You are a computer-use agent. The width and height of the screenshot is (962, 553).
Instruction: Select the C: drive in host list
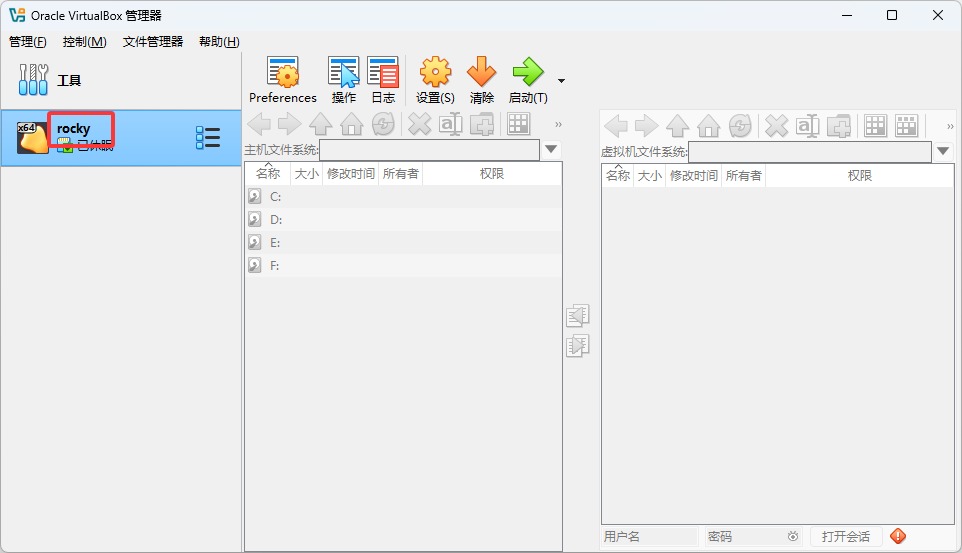pyautogui.click(x=276, y=197)
